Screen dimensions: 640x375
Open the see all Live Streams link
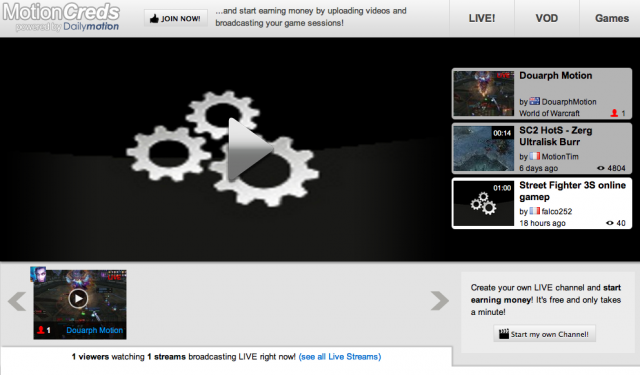pos(340,357)
